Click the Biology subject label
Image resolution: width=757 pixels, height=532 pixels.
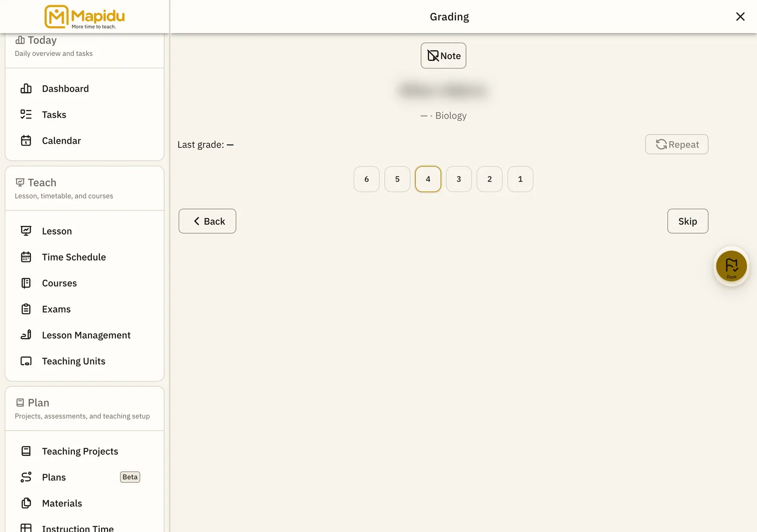[451, 115]
